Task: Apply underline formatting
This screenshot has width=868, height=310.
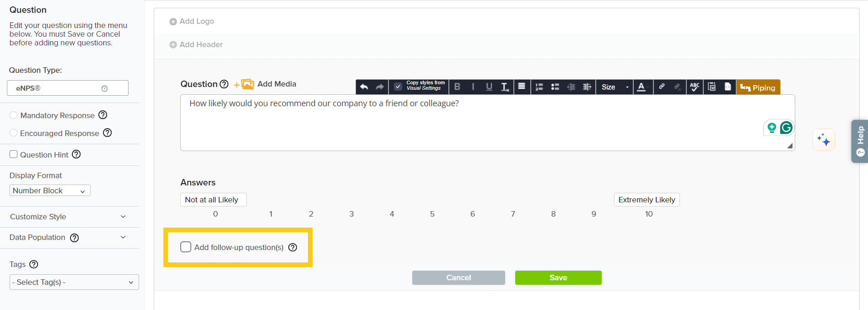Action: pyautogui.click(x=489, y=87)
